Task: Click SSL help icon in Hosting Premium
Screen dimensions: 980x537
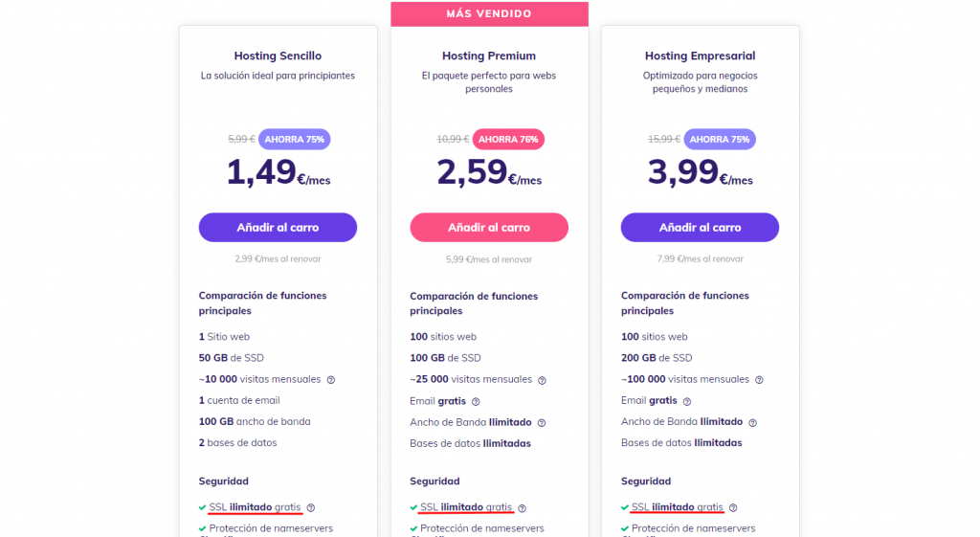Action: click(522, 508)
